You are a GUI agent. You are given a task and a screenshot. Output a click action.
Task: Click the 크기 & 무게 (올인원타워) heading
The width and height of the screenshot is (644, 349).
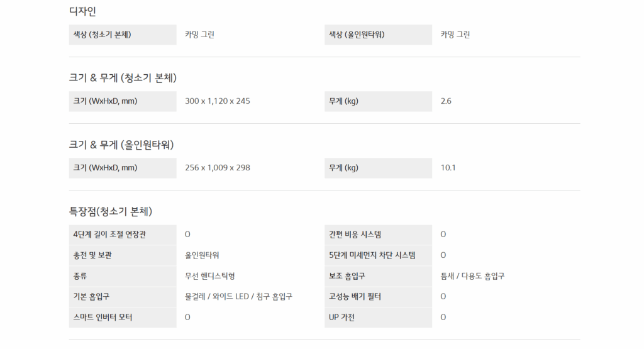[x=121, y=145]
